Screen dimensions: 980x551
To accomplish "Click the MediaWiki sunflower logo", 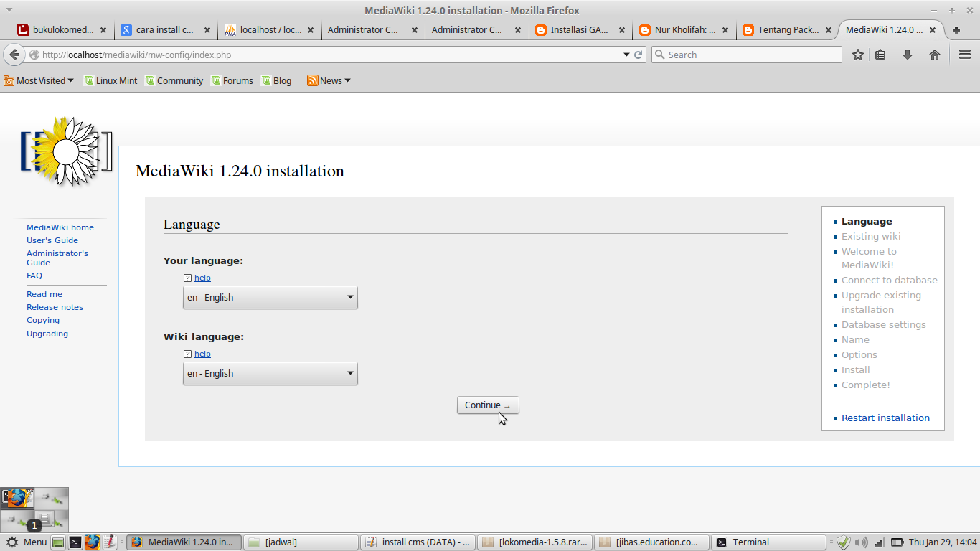I will tap(66, 151).
